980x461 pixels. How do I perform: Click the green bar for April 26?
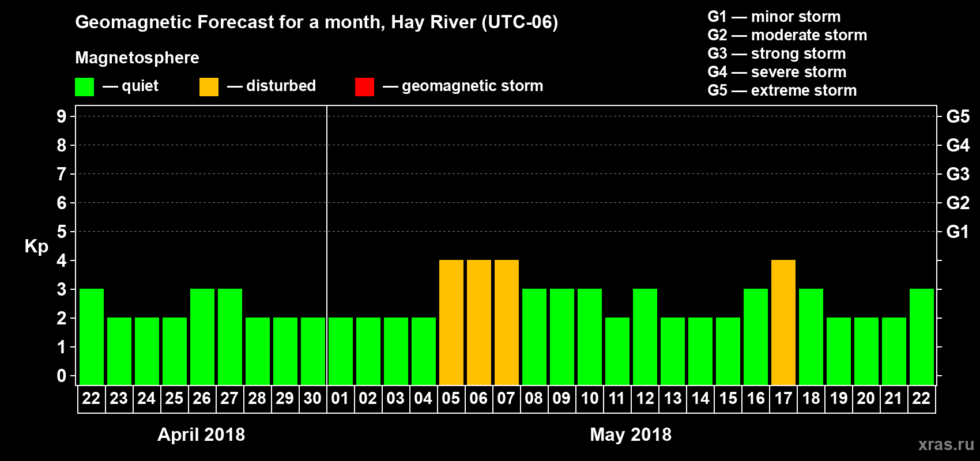pos(202,337)
